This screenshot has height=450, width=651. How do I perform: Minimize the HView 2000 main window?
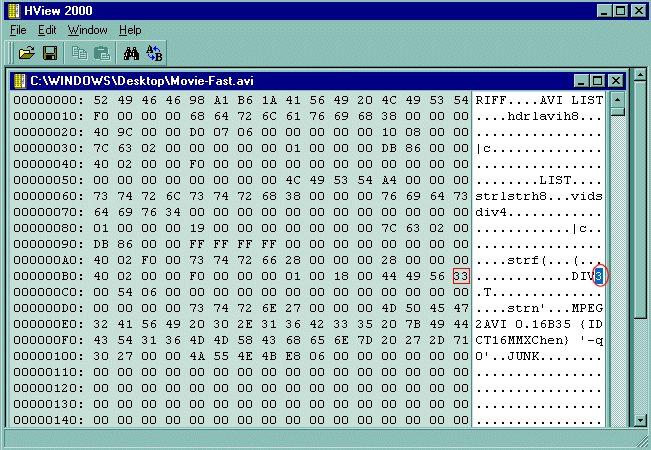pyautogui.click(x=604, y=11)
